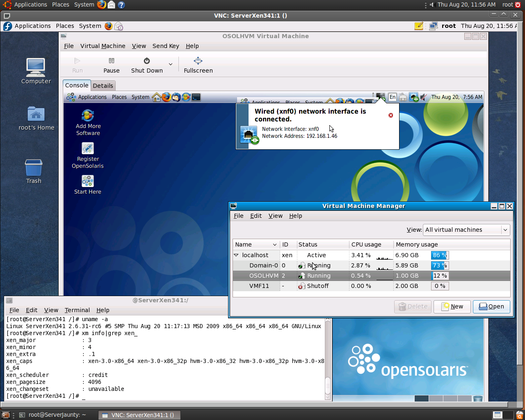Click the OSOLHVM 12 % memory bar
The width and height of the screenshot is (525, 420).
click(x=440, y=276)
